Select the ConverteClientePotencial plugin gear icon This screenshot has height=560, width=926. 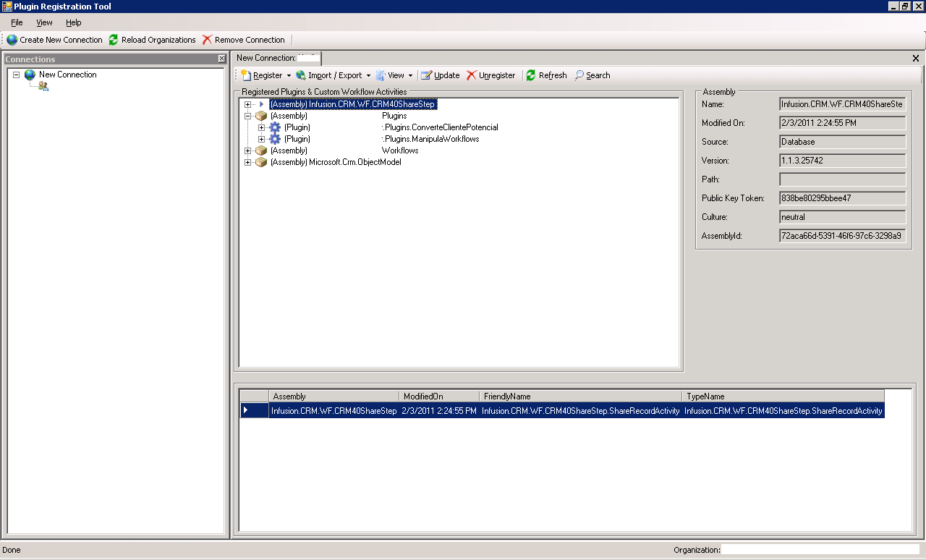pos(275,127)
